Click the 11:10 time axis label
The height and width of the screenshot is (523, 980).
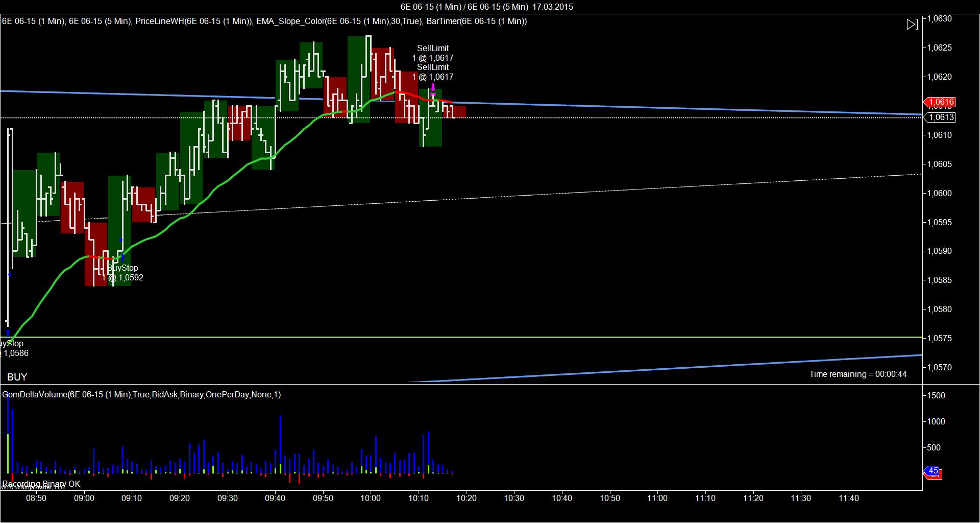[x=705, y=498]
